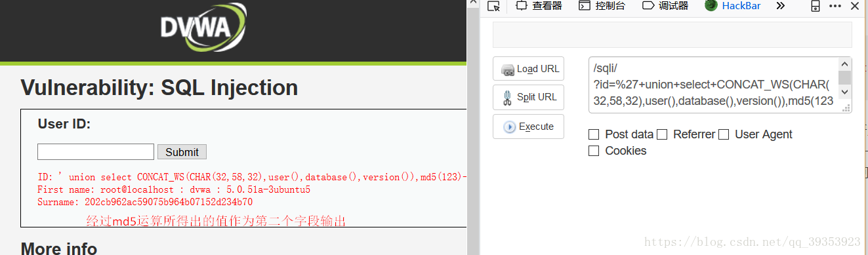Toggle responsive design mode icon
Image resolution: width=868 pixels, height=255 pixels.
tap(816, 6)
